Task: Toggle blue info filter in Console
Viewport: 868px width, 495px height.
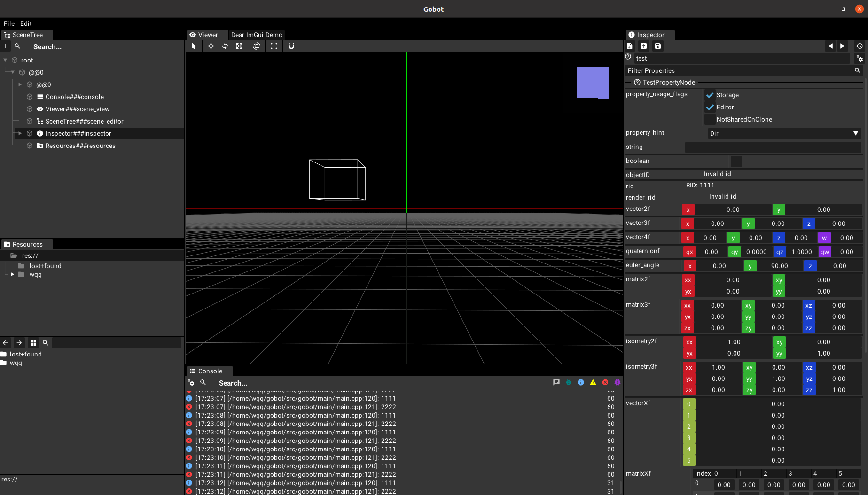Action: click(x=581, y=382)
